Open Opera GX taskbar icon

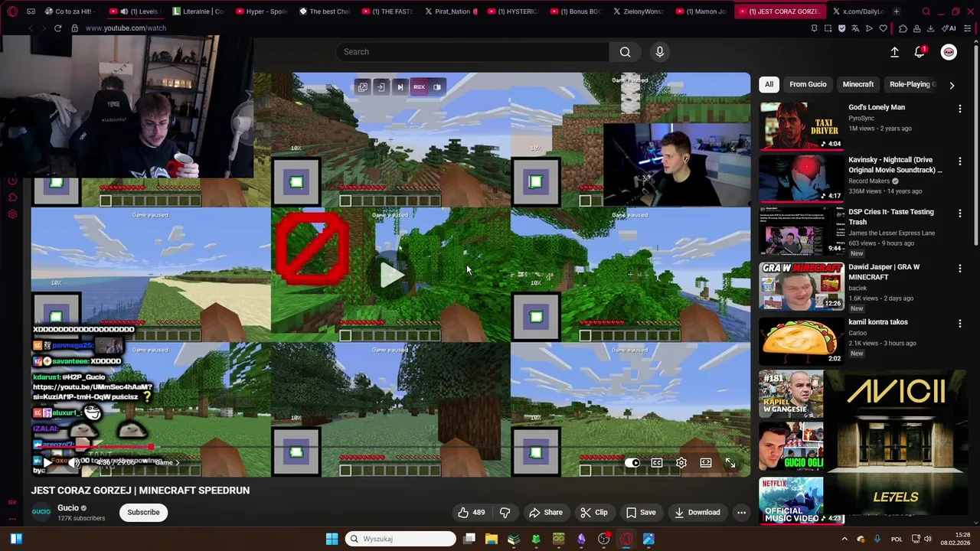tap(626, 539)
